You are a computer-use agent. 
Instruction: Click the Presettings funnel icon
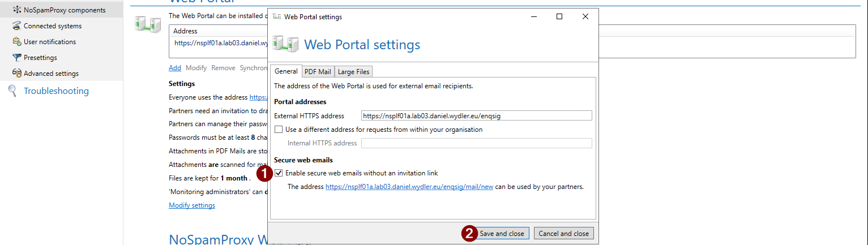[x=16, y=58]
